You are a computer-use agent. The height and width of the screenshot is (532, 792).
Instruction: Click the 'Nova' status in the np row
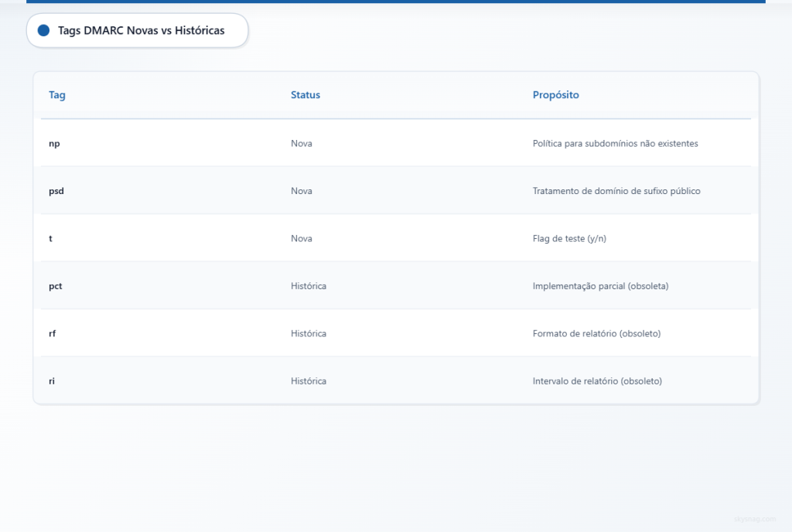pyautogui.click(x=301, y=144)
